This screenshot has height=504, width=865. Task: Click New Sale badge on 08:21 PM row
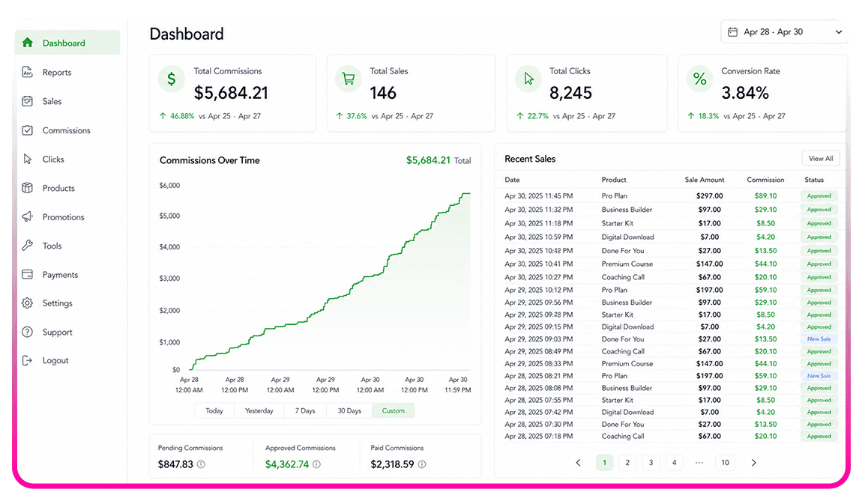pyautogui.click(x=819, y=375)
